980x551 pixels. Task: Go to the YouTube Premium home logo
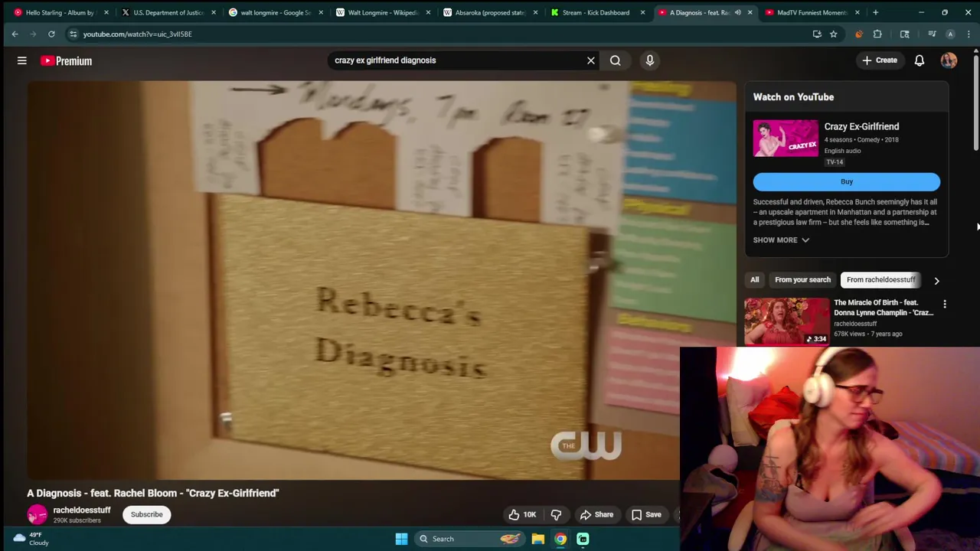click(67, 60)
